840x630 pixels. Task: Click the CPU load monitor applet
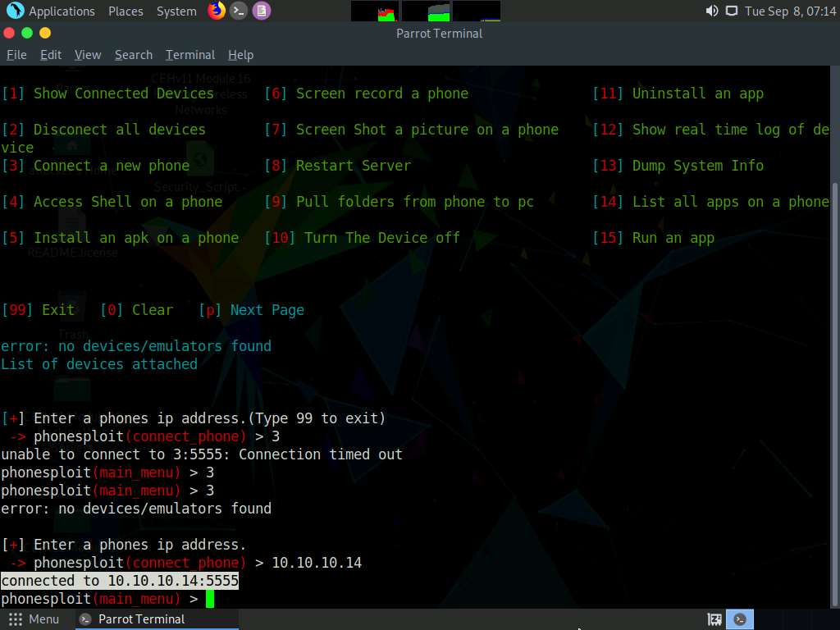pos(376,11)
